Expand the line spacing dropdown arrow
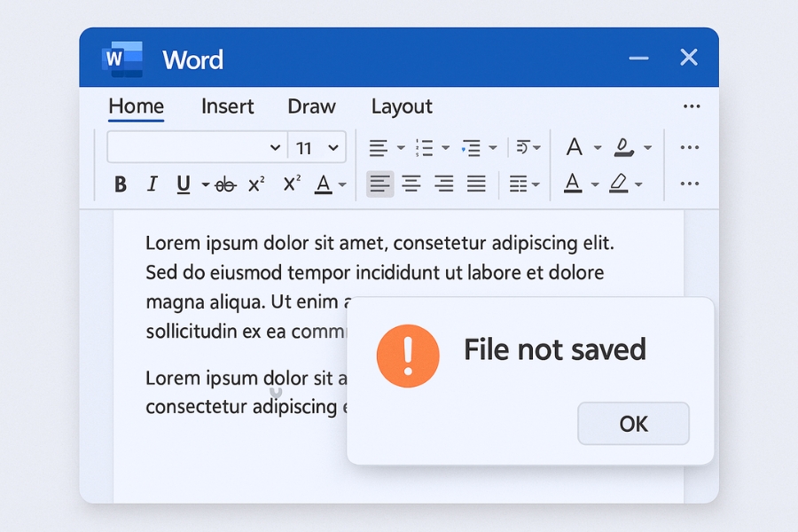Viewport: 798px width, 532px height. [x=536, y=184]
